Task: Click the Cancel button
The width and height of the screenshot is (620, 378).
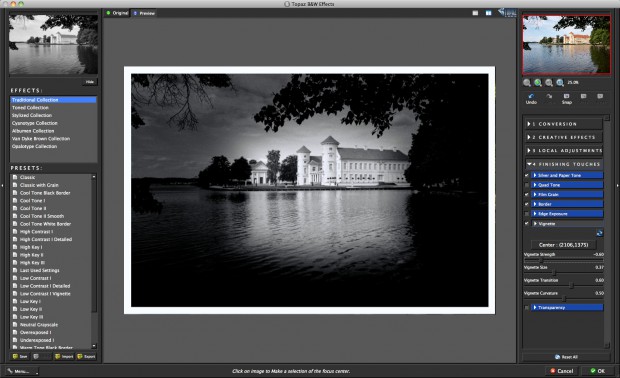Action: (561, 371)
